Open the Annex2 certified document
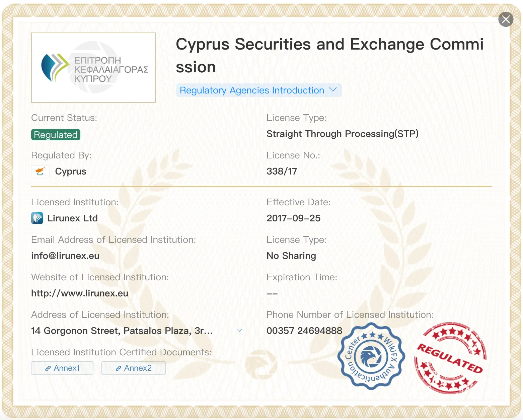The width and height of the screenshot is (523, 420). (x=134, y=368)
